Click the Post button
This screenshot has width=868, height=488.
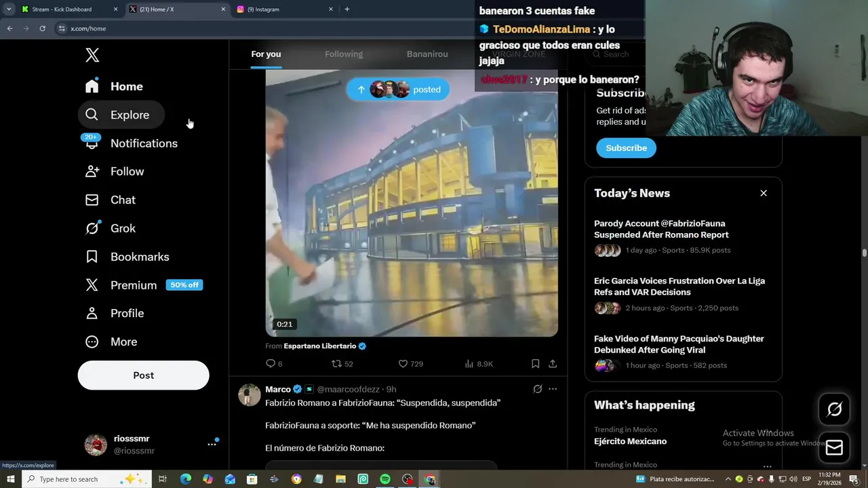point(143,375)
